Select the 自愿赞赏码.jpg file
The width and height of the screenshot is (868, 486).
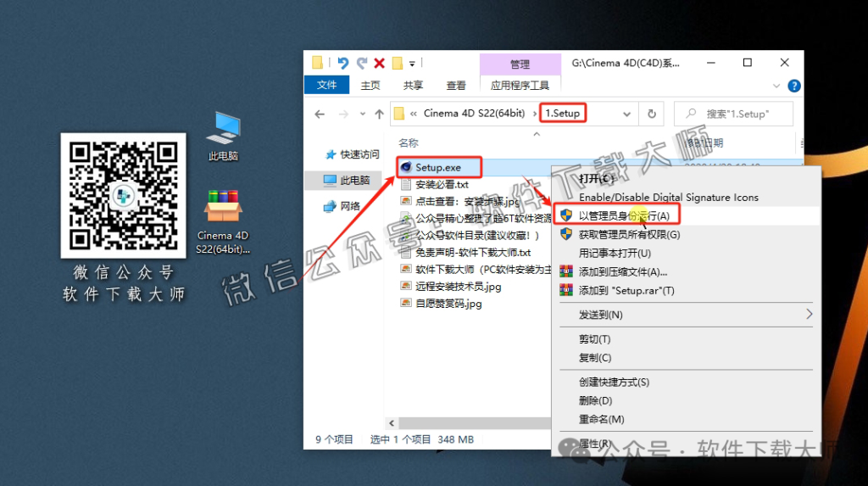pyautogui.click(x=448, y=304)
